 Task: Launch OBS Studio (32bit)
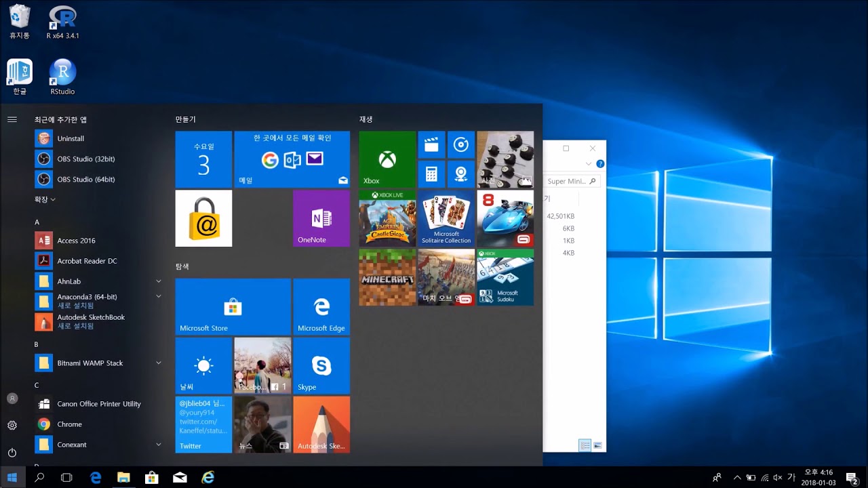[x=100, y=159]
